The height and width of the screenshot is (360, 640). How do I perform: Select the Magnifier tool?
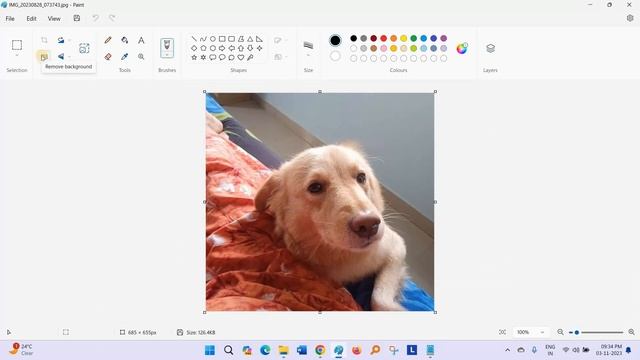pos(141,57)
